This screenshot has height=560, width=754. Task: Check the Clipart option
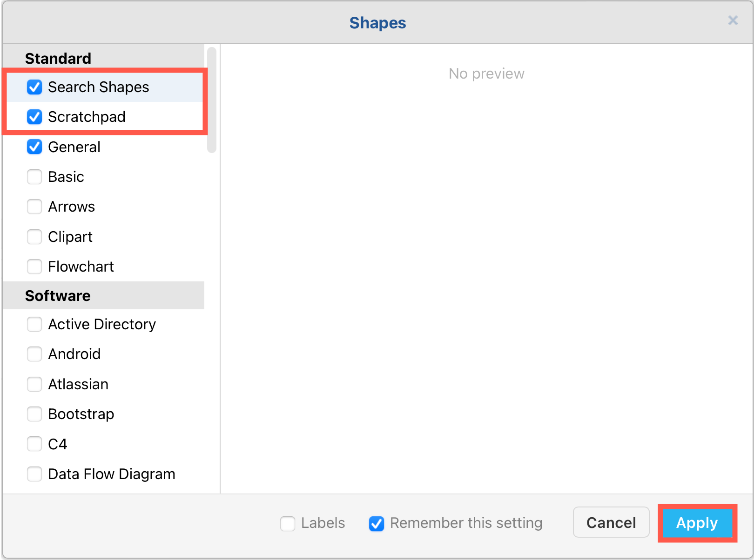tap(34, 237)
